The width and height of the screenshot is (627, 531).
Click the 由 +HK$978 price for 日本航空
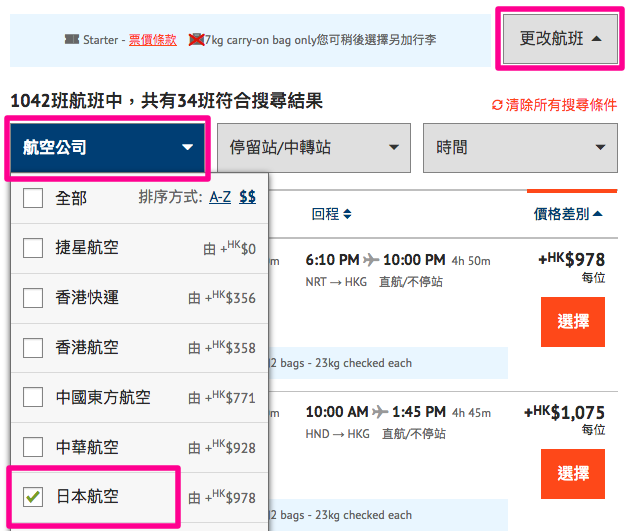click(222, 497)
